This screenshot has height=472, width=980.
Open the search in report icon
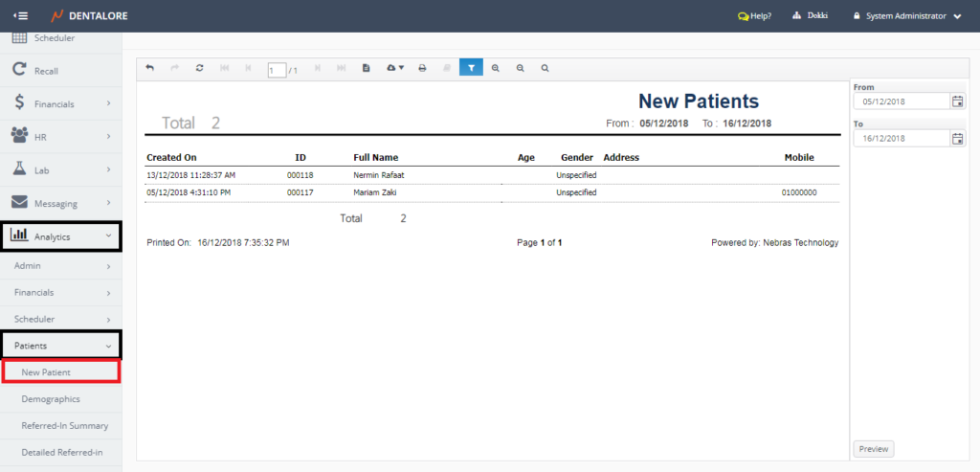546,68
